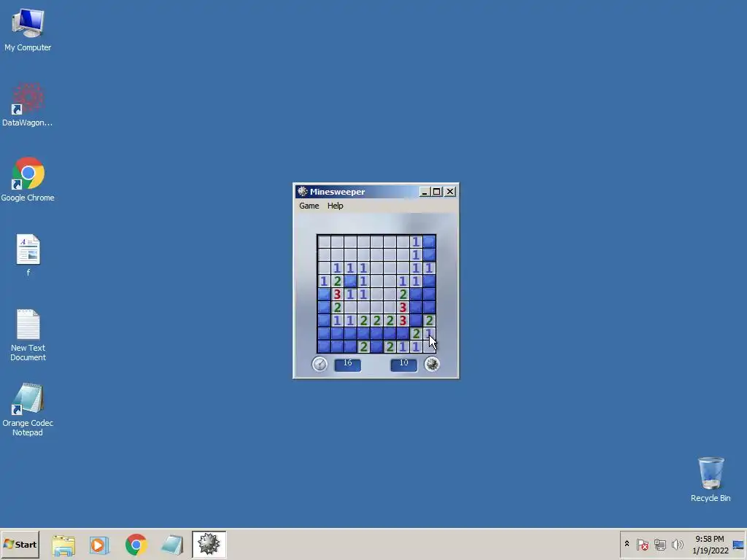Open the clock showing 9:58 PM
The width and height of the screenshot is (747, 560).
(x=710, y=544)
